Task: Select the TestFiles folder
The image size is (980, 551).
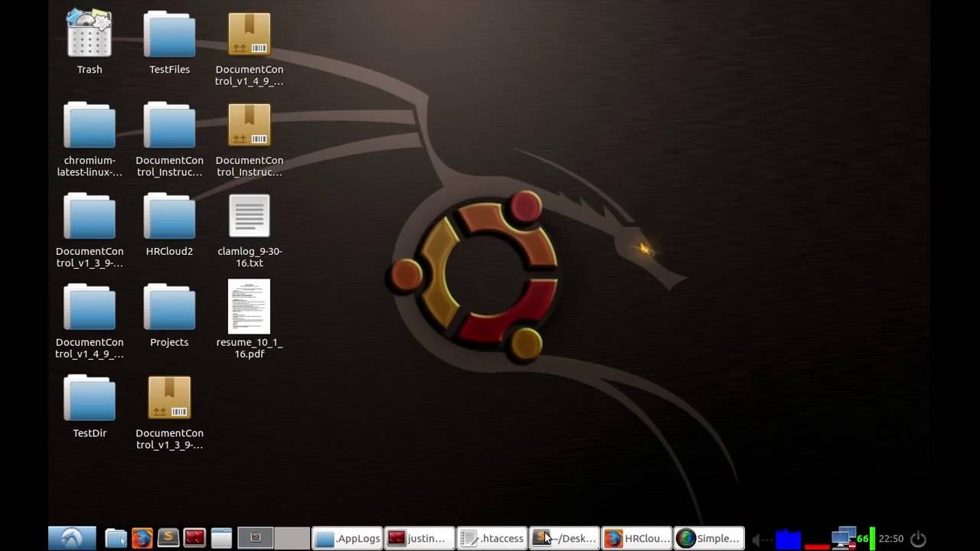Action: (169, 34)
